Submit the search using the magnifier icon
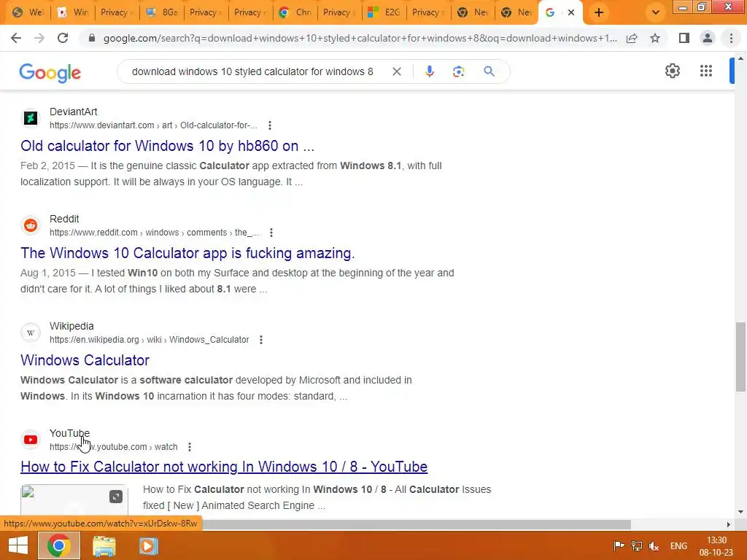Image resolution: width=747 pixels, height=560 pixels. [489, 71]
